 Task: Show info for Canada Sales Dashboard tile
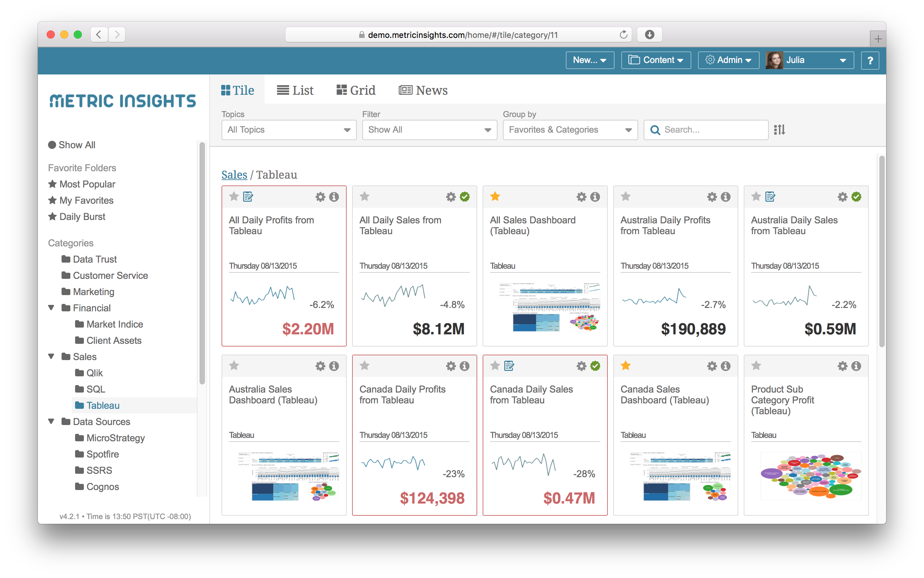click(726, 366)
